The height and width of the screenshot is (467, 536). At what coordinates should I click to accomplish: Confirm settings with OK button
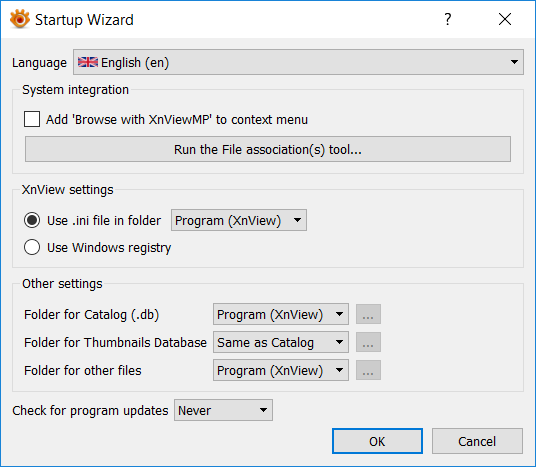click(x=377, y=441)
